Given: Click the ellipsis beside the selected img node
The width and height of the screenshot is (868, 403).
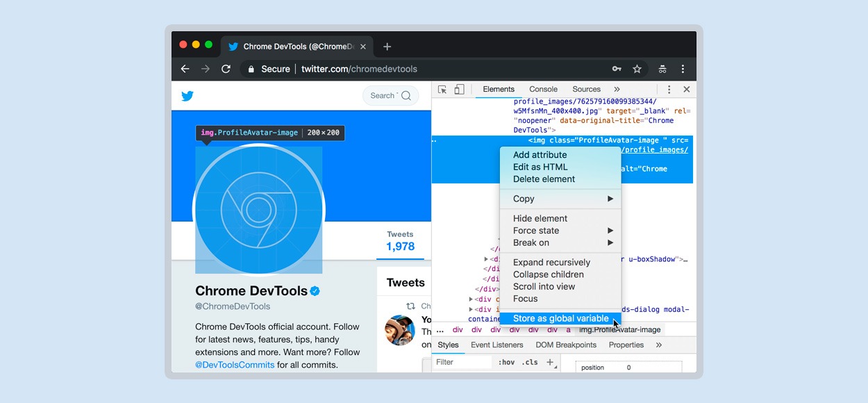Looking at the screenshot, I should [x=435, y=140].
